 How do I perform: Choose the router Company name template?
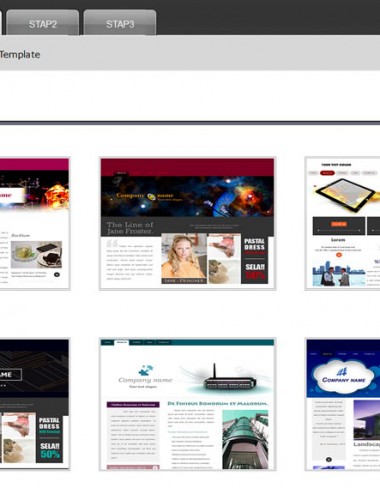point(187,404)
